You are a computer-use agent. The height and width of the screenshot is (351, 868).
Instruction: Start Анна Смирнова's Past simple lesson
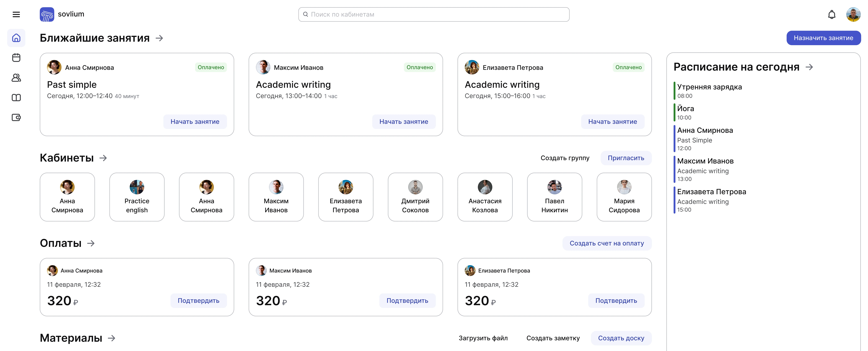pos(195,122)
